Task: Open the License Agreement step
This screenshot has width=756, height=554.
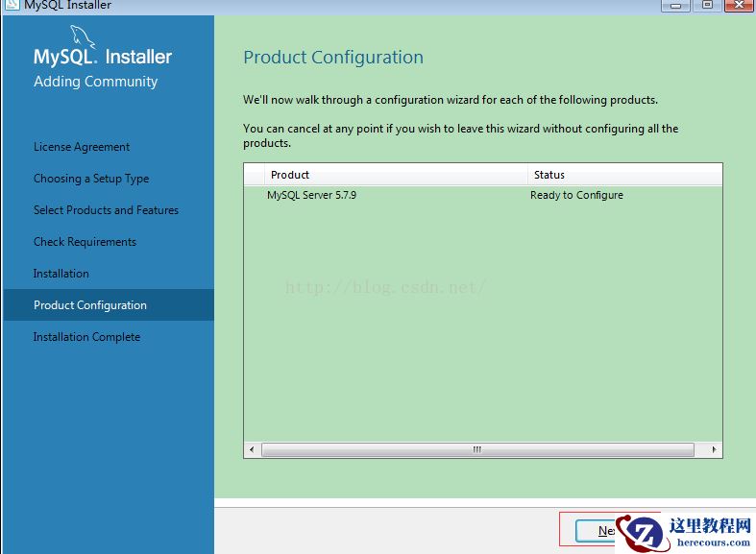Action: (82, 147)
